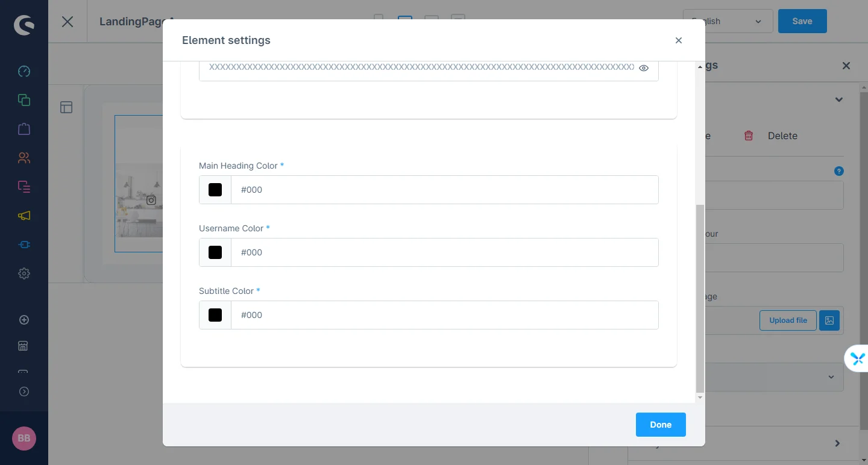Screen dimensions: 868x465
Task: Open the language dropdown
Action: tap(728, 21)
